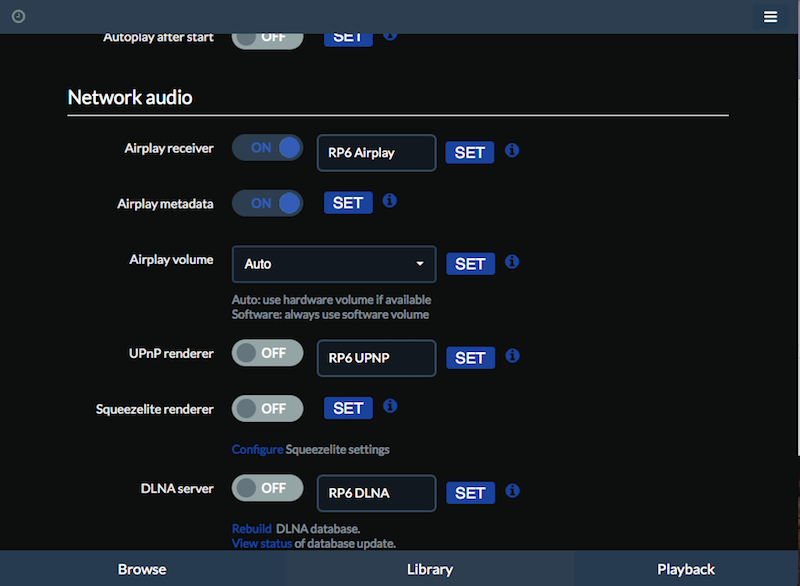Click the clock icon in top bar
This screenshot has height=586, width=800.
[x=18, y=17]
